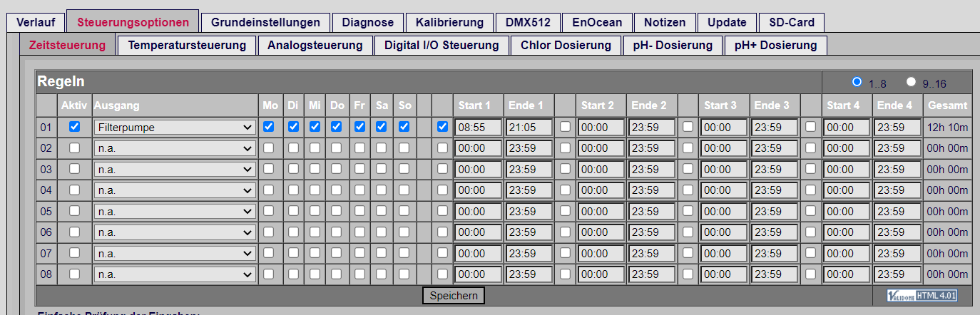Open the Ausgang dropdown for rule 04
Screen dimensions: 980x315
click(x=174, y=191)
